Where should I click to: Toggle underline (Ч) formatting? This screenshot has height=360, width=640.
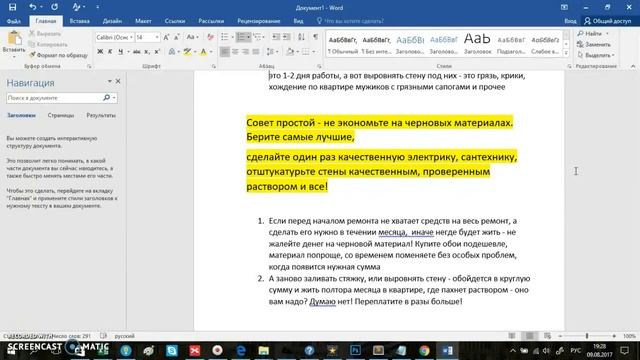(120, 51)
